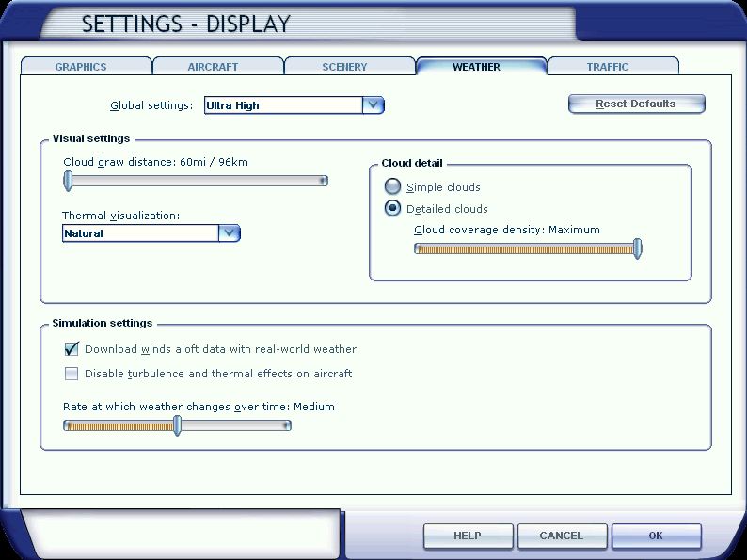Switch to the Graphics tab
The image size is (747, 560).
point(81,67)
